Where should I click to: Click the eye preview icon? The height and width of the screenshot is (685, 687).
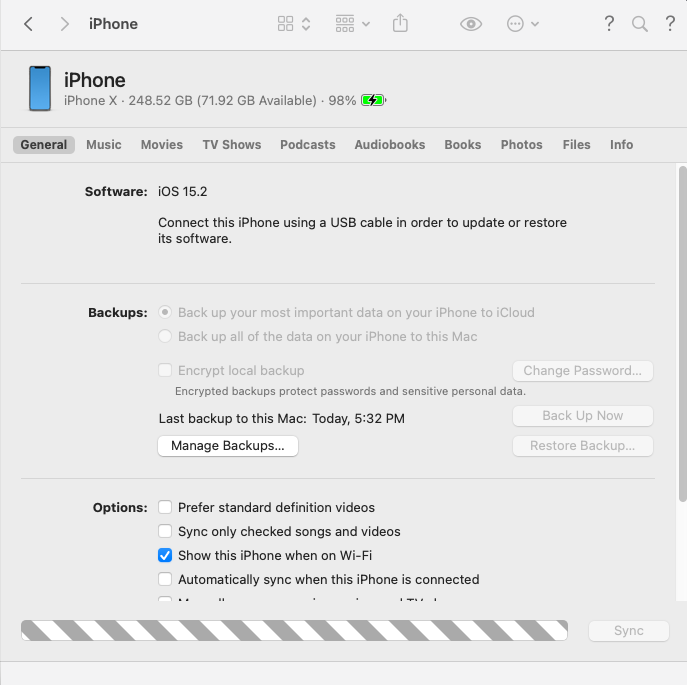coord(471,24)
